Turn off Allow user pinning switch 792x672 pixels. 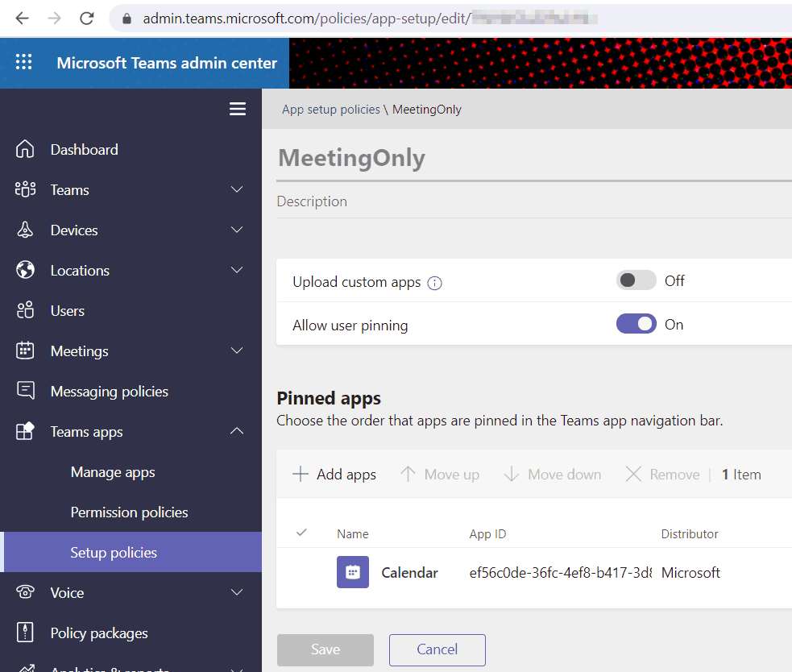coord(636,324)
